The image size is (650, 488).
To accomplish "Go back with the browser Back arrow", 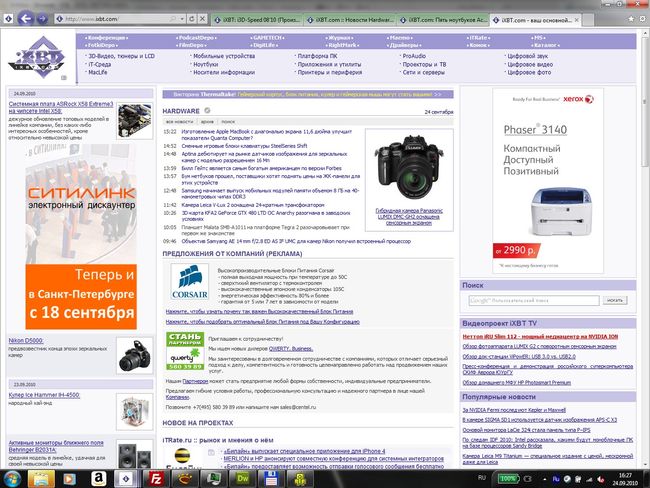I will pyautogui.click(x=26, y=19).
